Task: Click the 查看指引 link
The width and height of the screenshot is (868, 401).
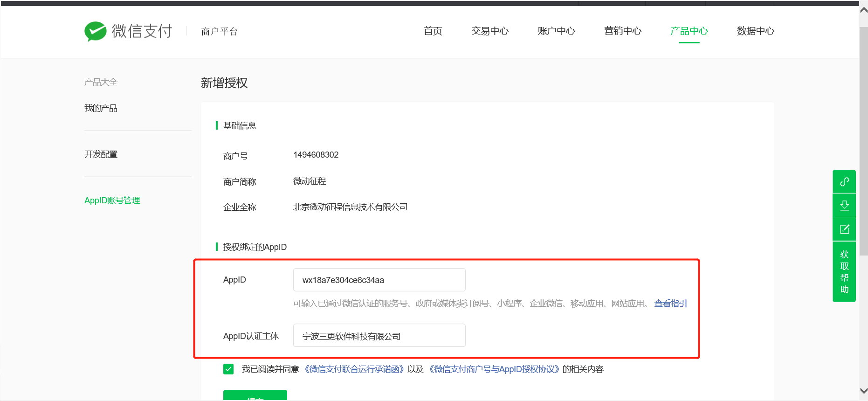Action: (x=671, y=304)
